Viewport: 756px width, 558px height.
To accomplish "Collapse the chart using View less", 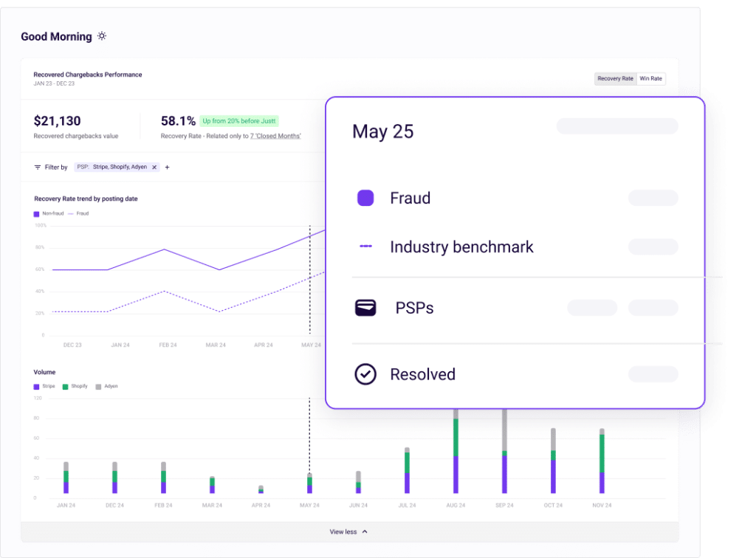I will point(344,531).
